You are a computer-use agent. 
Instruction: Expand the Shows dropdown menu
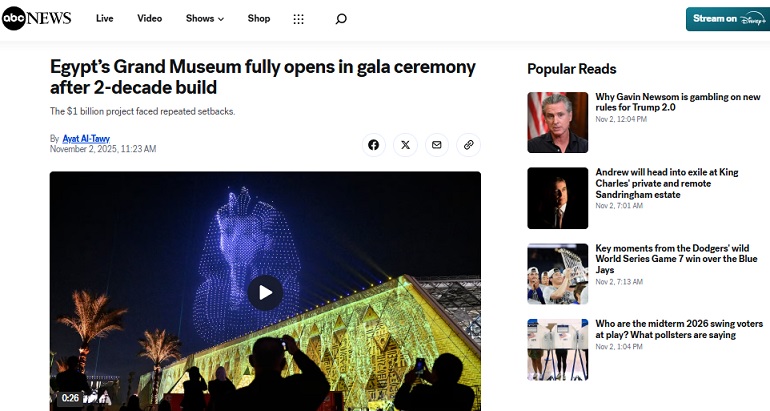tap(205, 19)
